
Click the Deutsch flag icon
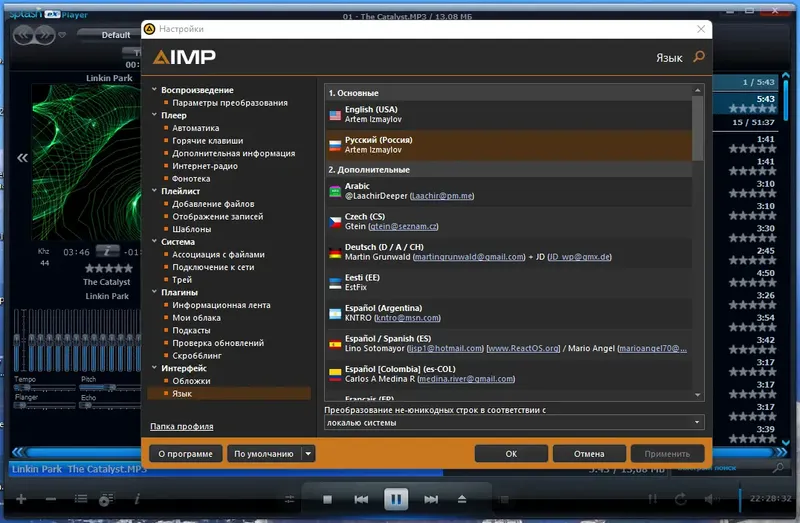click(335, 253)
